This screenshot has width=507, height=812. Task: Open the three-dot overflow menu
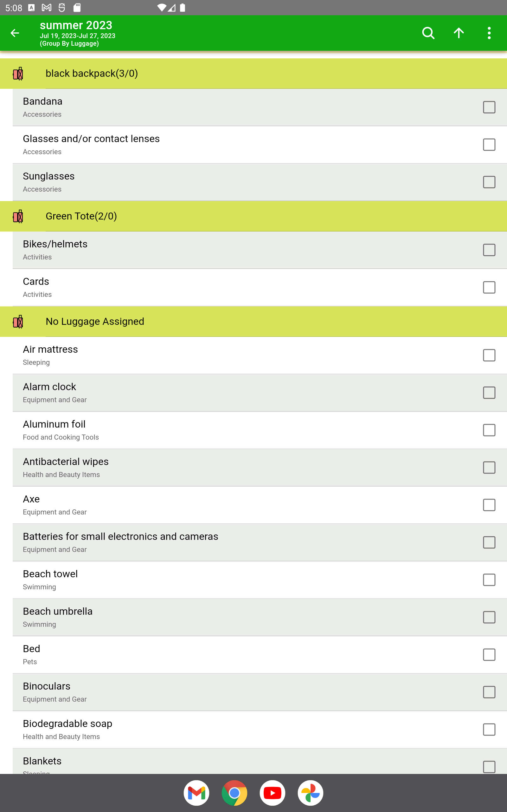click(489, 33)
